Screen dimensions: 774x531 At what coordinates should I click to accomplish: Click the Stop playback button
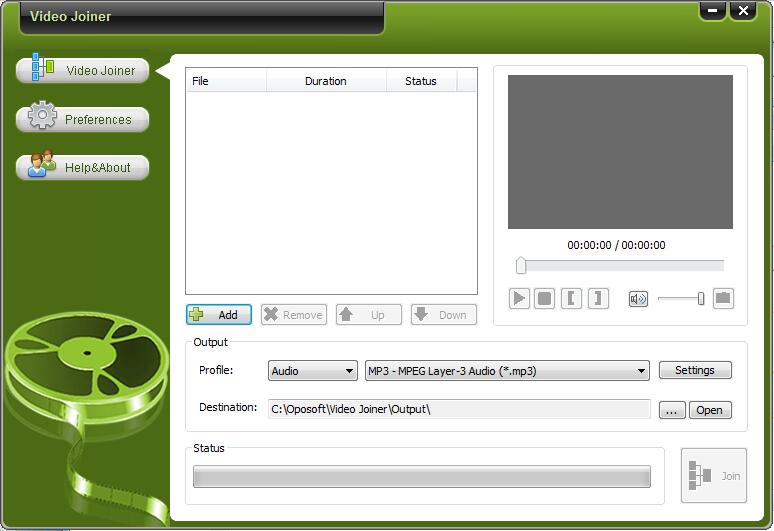pyautogui.click(x=545, y=298)
